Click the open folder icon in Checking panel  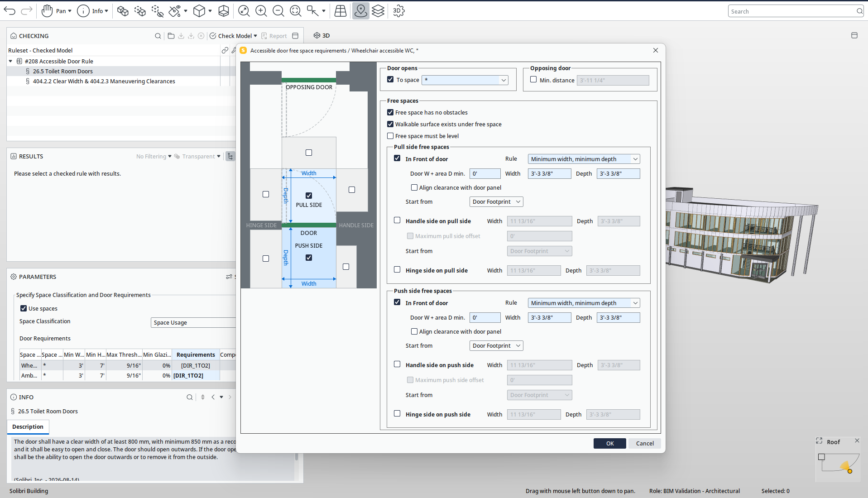coord(171,36)
